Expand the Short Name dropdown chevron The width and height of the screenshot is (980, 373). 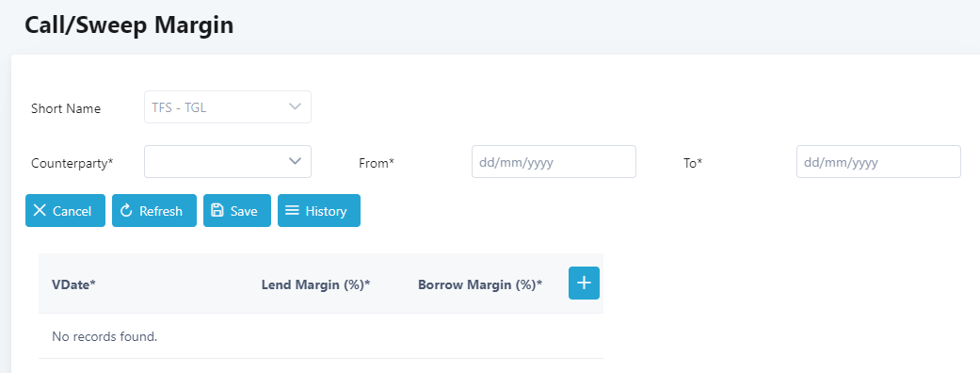295,106
